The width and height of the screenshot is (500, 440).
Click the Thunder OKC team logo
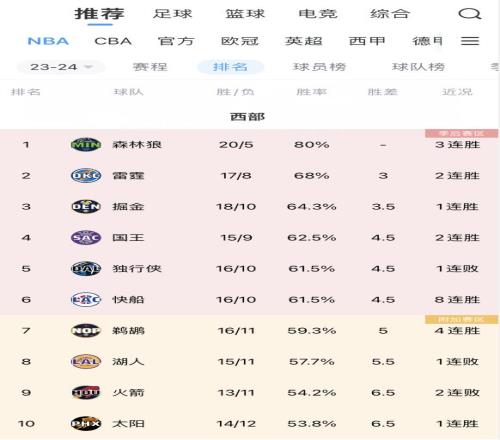[86, 176]
